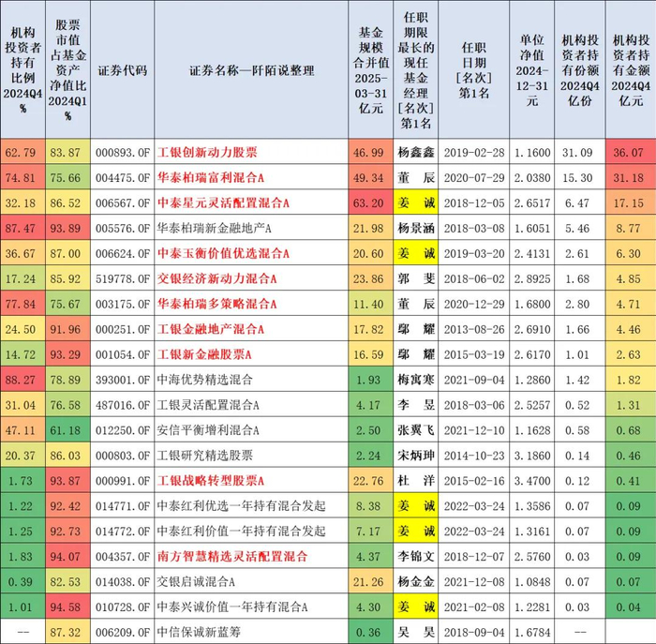The height and width of the screenshot is (644, 656).
Task: Select holding amount value 36.07
Action: 628,153
